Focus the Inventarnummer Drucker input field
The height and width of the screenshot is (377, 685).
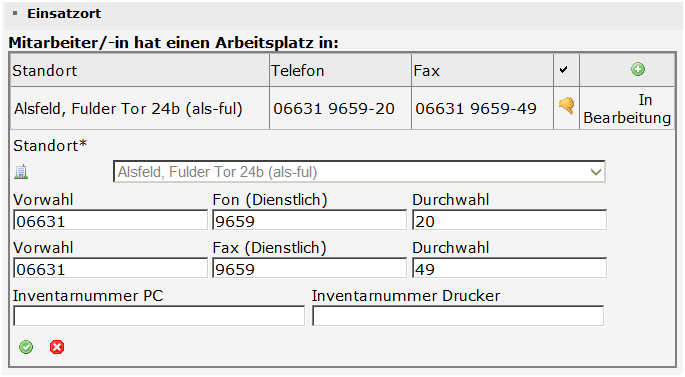click(x=458, y=316)
